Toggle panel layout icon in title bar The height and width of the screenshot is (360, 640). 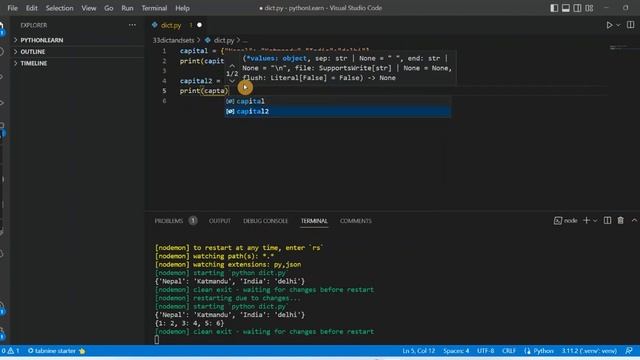pyautogui.click(x=566, y=8)
